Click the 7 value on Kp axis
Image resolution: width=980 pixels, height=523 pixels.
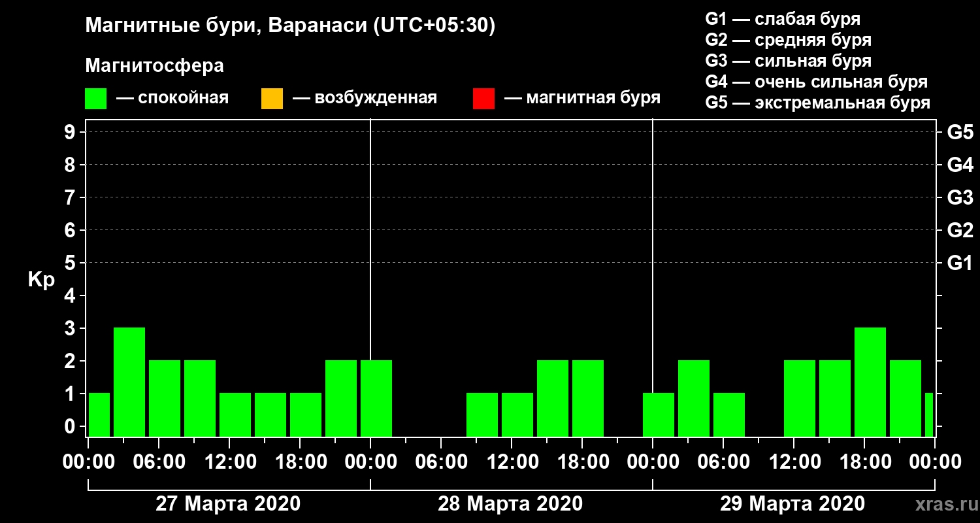[x=71, y=197]
